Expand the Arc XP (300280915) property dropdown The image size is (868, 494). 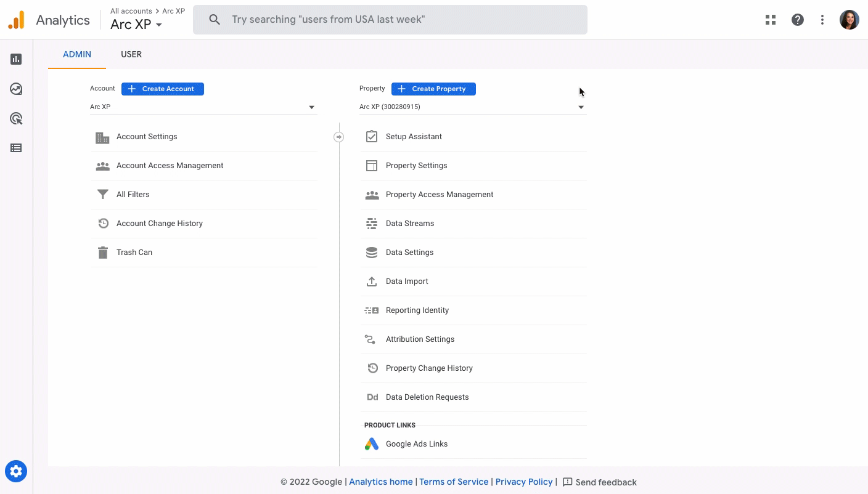tap(473, 107)
